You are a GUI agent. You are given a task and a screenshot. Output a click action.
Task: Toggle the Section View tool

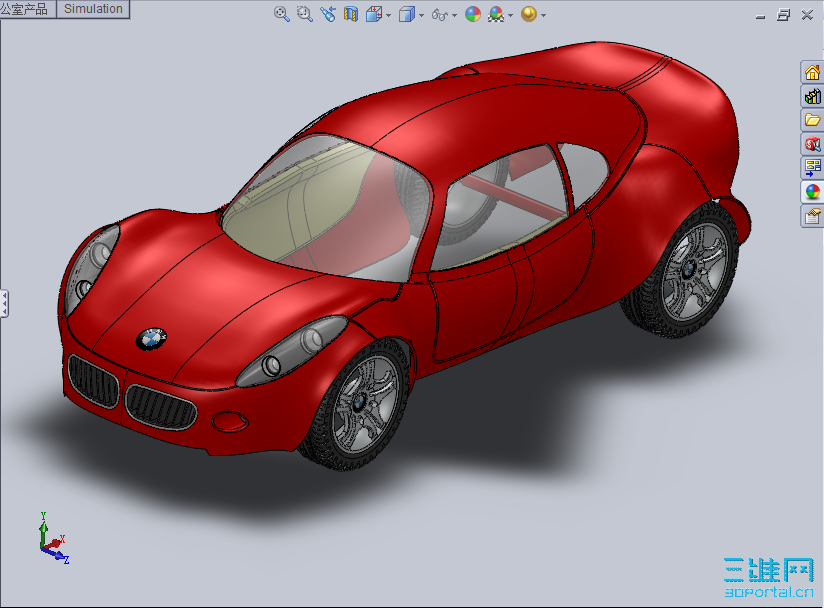351,15
